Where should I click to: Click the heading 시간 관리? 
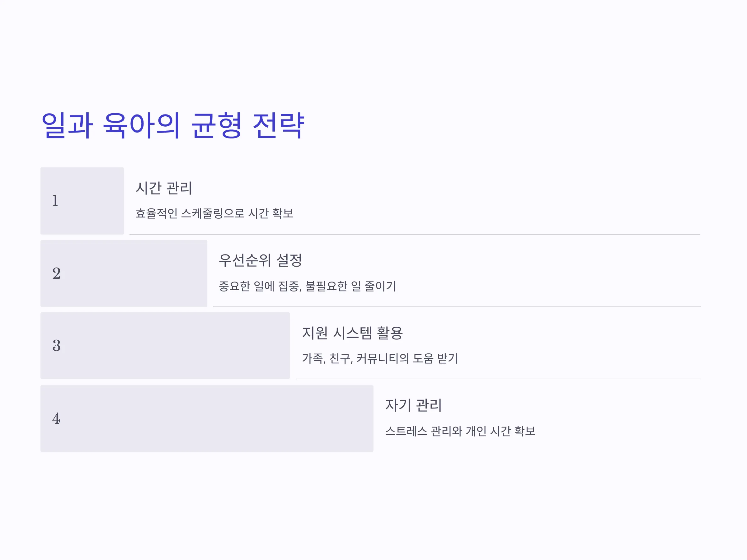click(164, 188)
